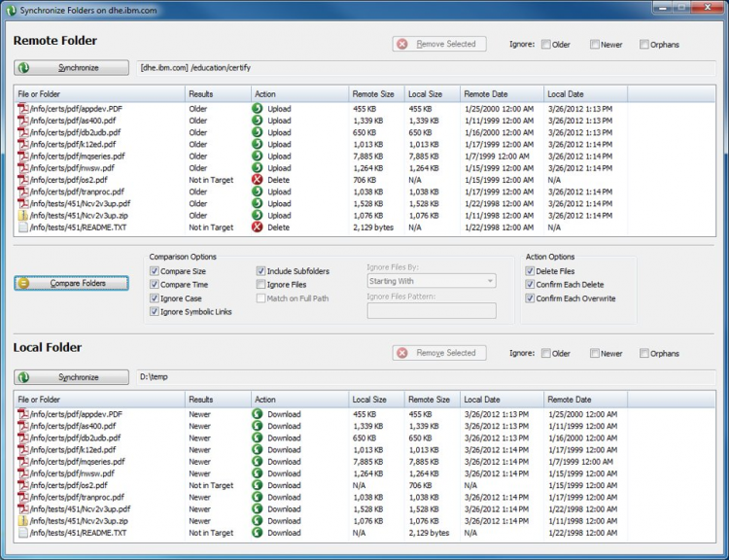This screenshot has height=560, width=729.
Task: Click the Upload icon for mqseries.pdf
Action: click(258, 156)
